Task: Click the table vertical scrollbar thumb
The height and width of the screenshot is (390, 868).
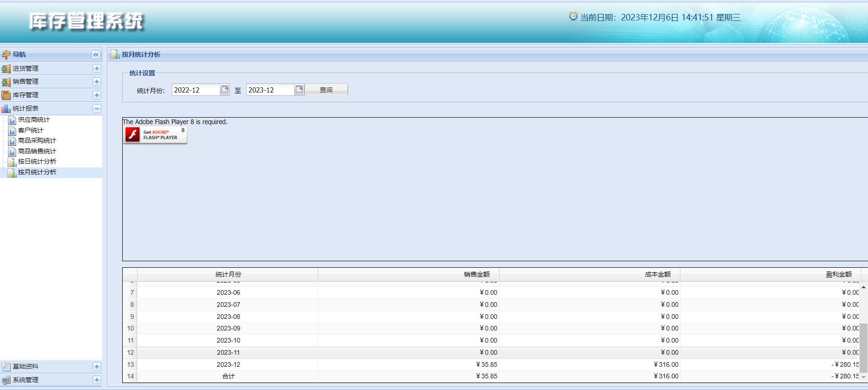Action: 863,348
